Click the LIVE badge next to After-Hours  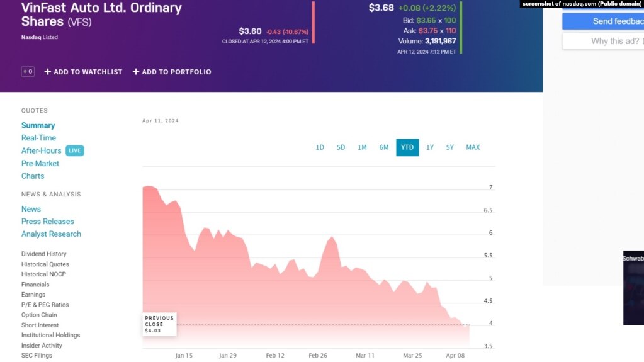click(x=75, y=150)
